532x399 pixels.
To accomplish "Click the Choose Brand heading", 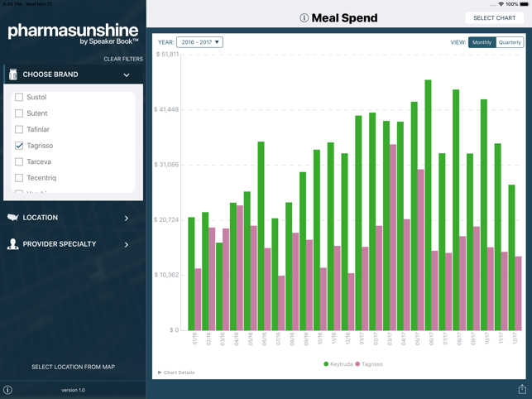I will [50, 75].
